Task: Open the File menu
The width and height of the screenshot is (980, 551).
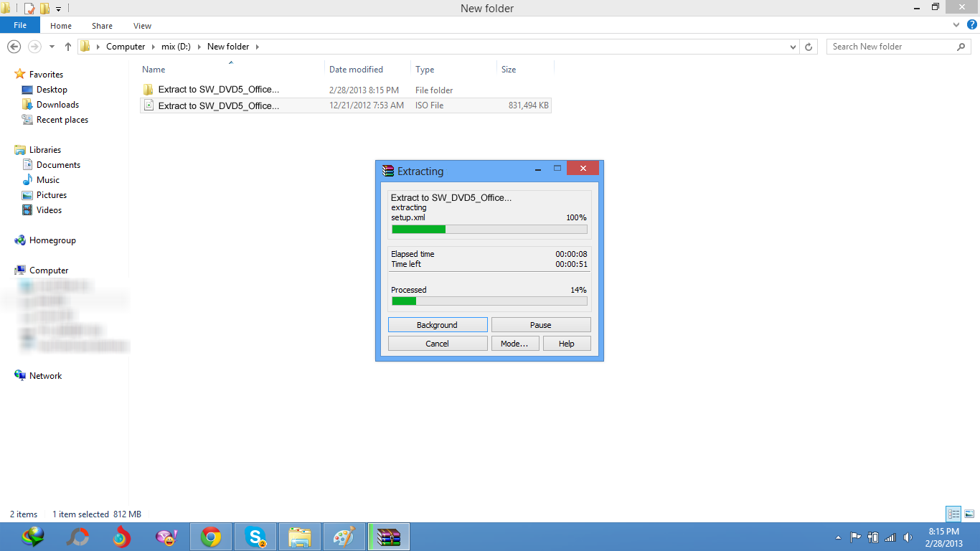Action: point(20,25)
